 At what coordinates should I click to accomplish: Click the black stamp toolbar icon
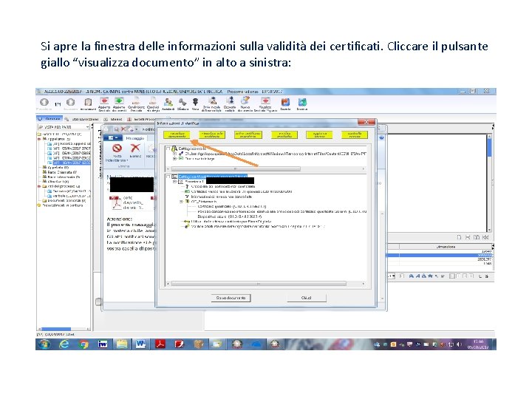[x=195, y=102]
